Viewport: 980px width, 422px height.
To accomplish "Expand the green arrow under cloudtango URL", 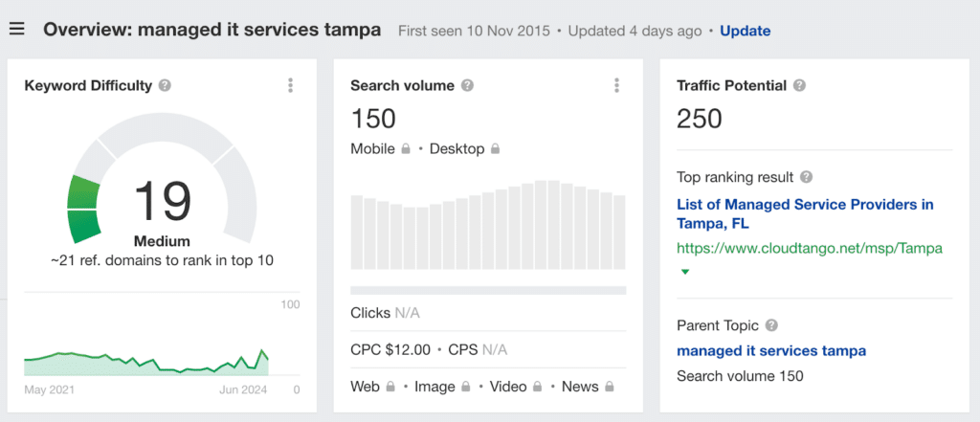I will tap(685, 272).
